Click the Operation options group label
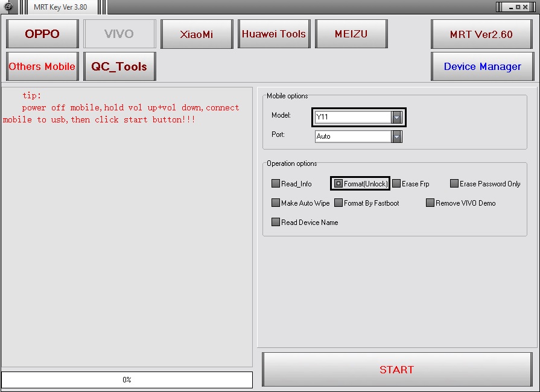 coord(291,163)
